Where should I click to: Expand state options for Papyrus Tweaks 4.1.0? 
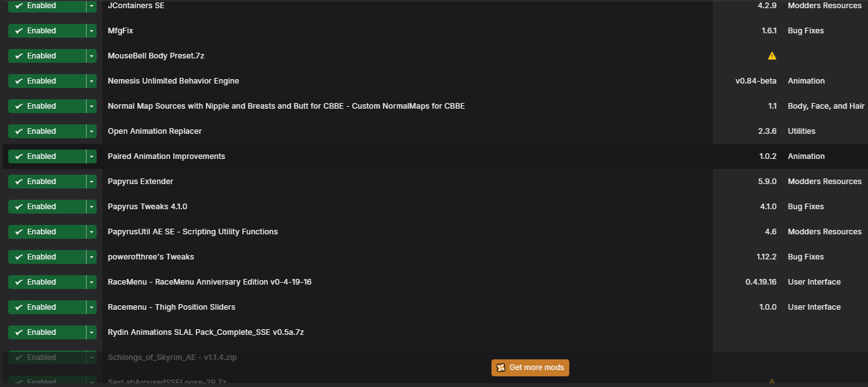(92, 206)
